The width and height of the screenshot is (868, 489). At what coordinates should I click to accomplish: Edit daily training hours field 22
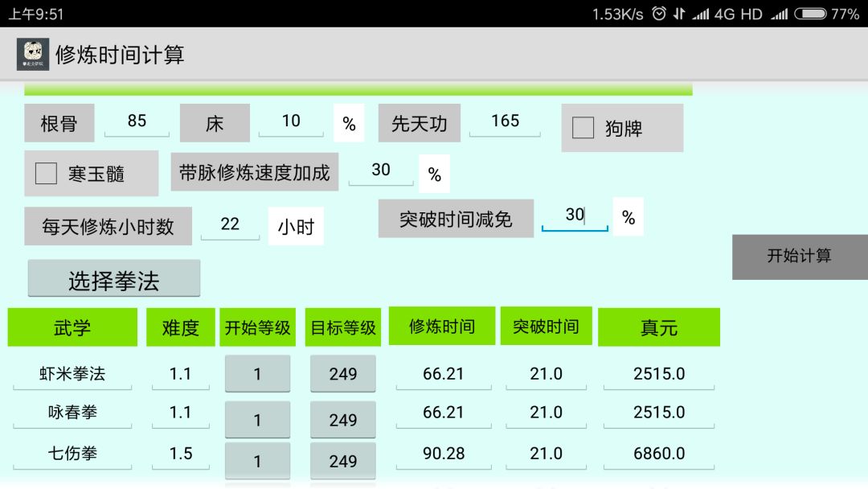click(x=230, y=224)
